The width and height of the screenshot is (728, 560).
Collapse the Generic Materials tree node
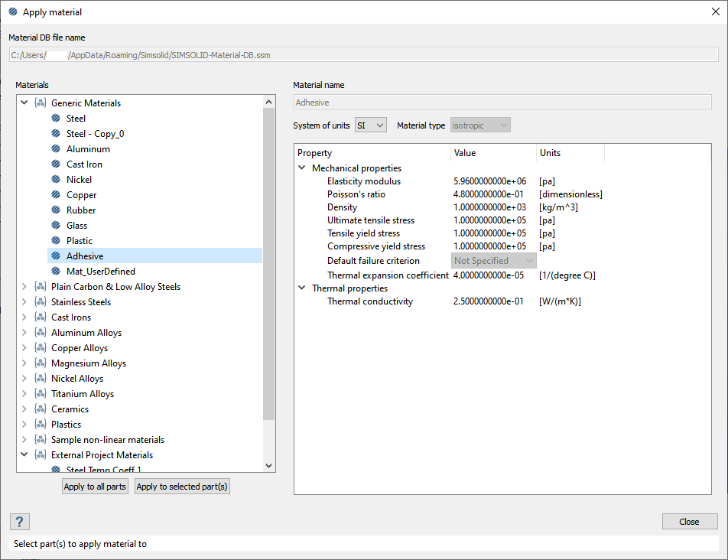[x=24, y=103]
